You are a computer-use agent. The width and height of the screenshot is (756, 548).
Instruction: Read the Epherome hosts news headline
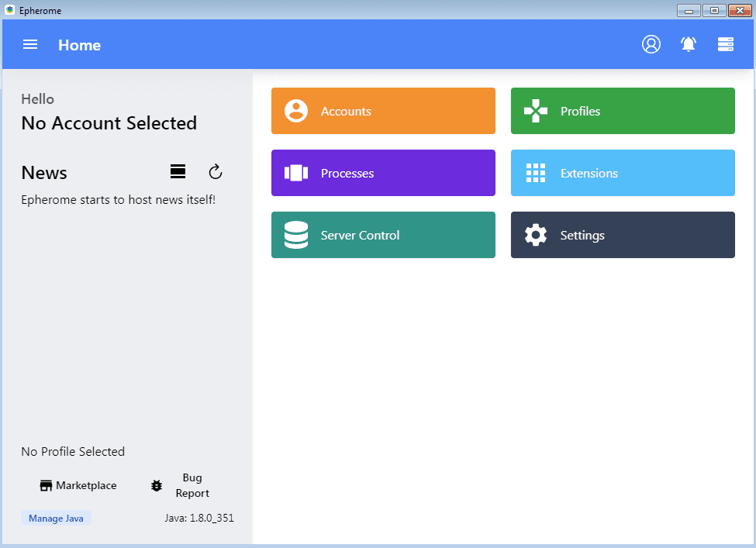point(118,199)
